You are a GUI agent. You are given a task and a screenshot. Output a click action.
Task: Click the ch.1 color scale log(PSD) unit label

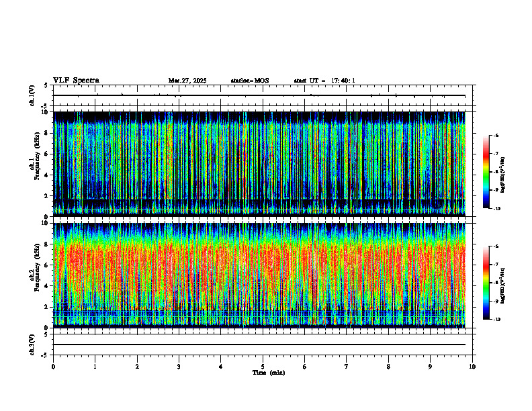(x=503, y=175)
